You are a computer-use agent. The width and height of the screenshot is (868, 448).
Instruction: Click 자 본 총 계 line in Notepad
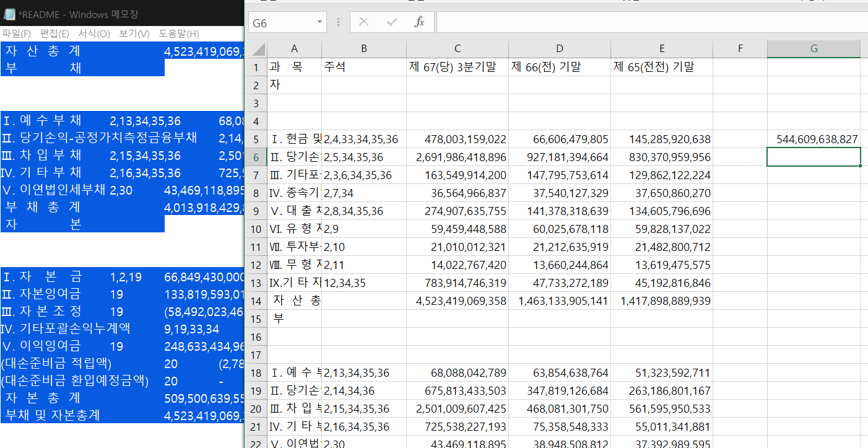click(x=122, y=397)
